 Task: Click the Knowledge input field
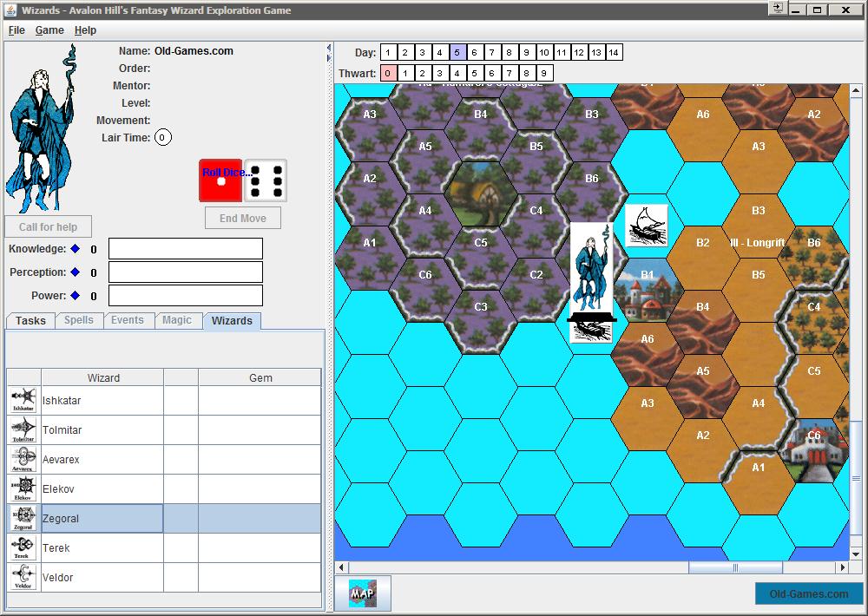(186, 248)
